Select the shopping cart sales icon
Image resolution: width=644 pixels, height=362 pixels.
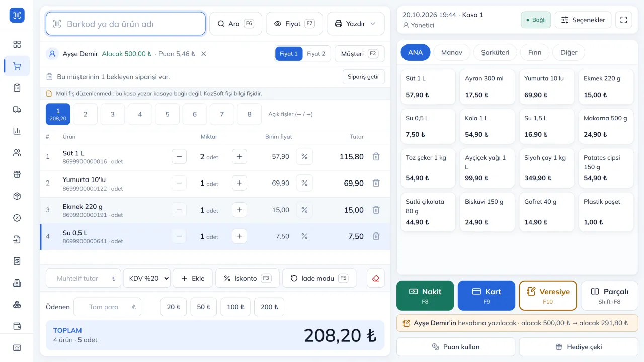coord(17,66)
